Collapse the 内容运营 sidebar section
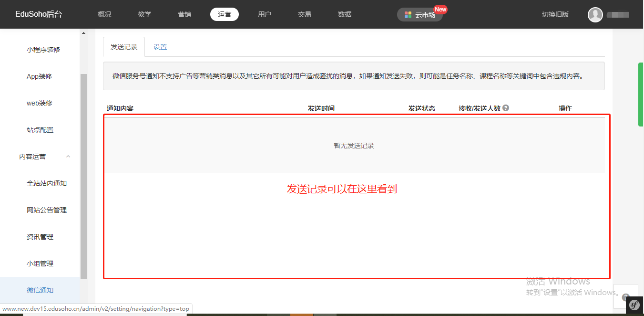 68,157
